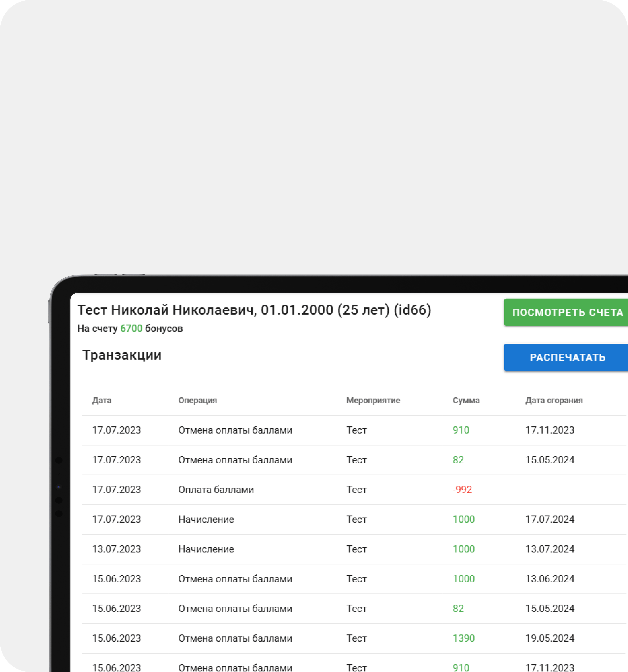Screen dimensions: 628x672
Task: Select the first row with sum 910
Action: (x=461, y=430)
